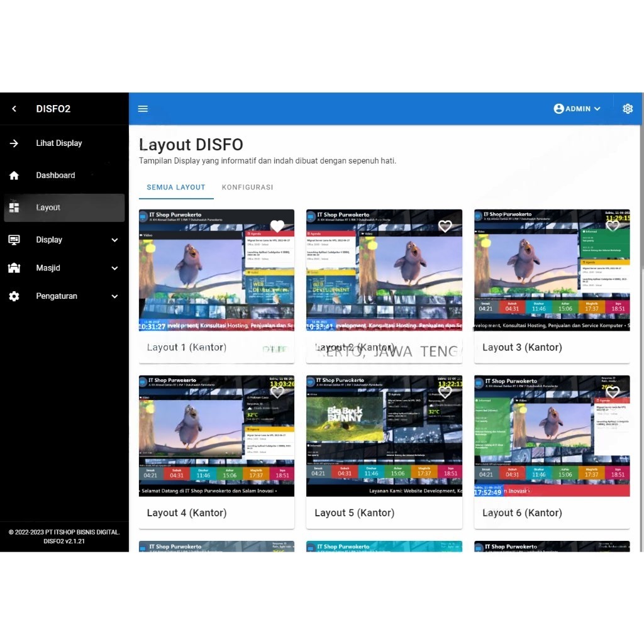Click the Layout grid icon in sidebar

coord(14,208)
